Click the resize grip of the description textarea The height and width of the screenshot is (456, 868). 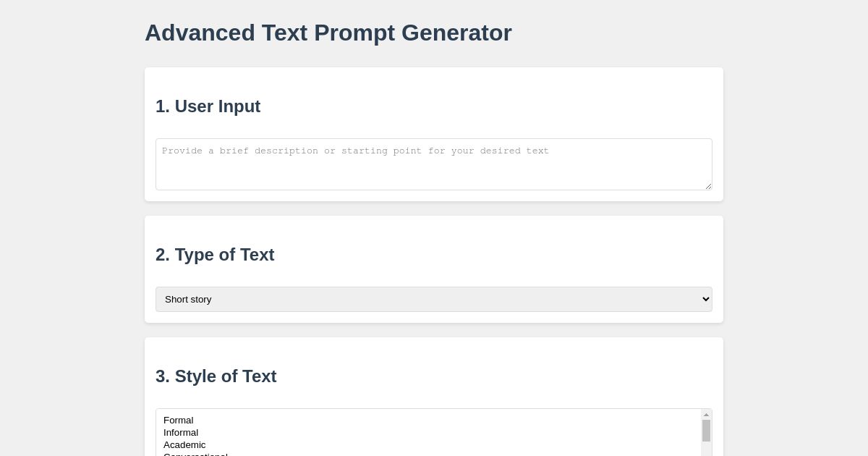pyautogui.click(x=708, y=186)
